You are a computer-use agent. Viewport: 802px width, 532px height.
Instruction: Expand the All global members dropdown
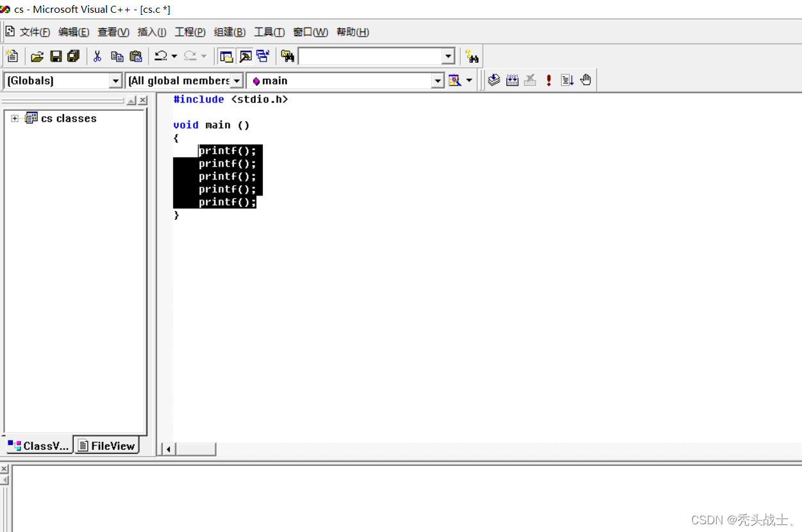pyautogui.click(x=237, y=80)
